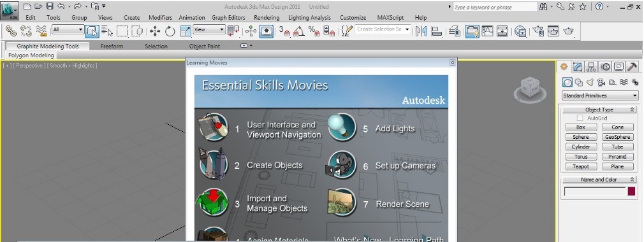Activate Select and Move tool
This screenshot has height=242, width=644.
[x=155, y=31]
